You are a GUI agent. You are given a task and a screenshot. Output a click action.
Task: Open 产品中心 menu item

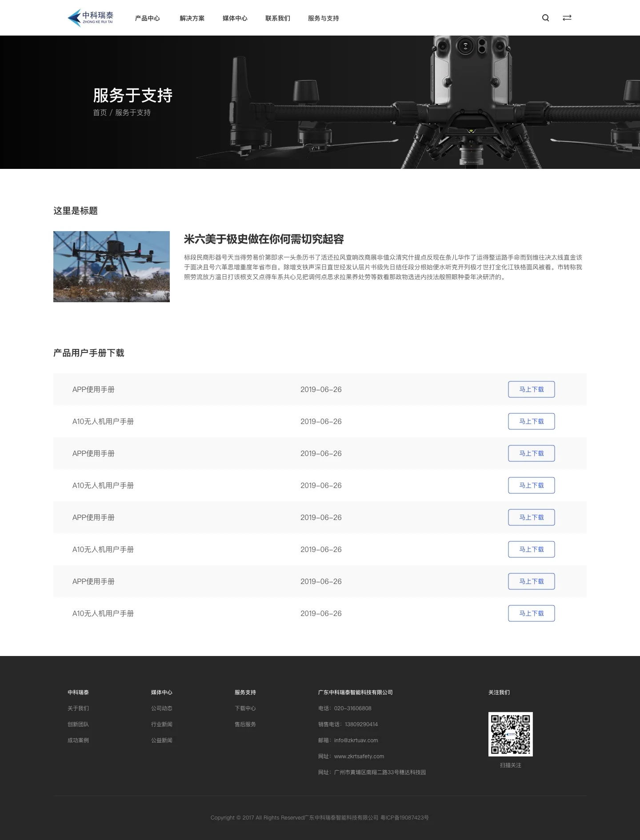pos(148,18)
